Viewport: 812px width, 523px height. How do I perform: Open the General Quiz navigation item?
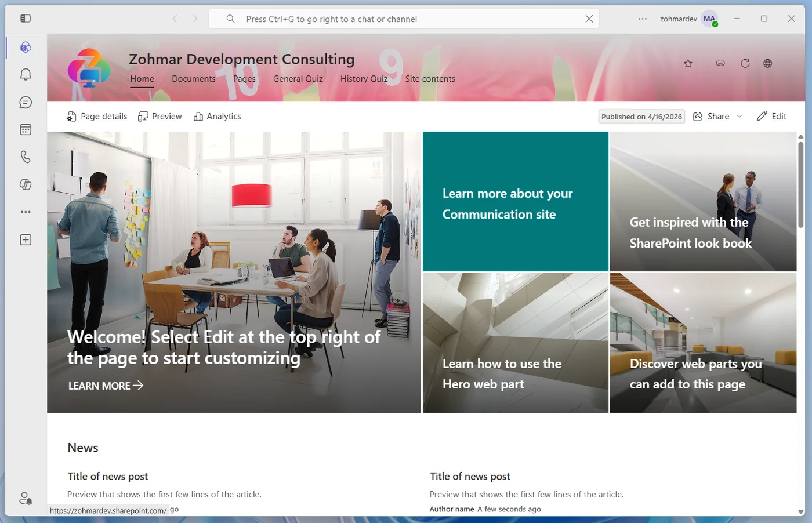pyautogui.click(x=298, y=79)
